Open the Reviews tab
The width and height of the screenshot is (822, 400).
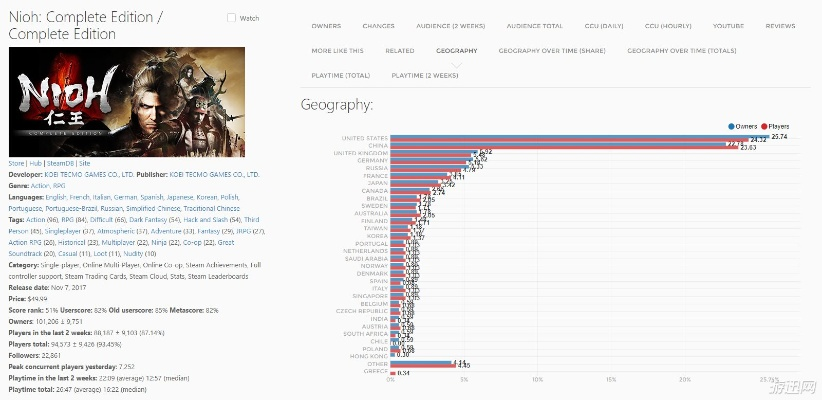point(781,25)
